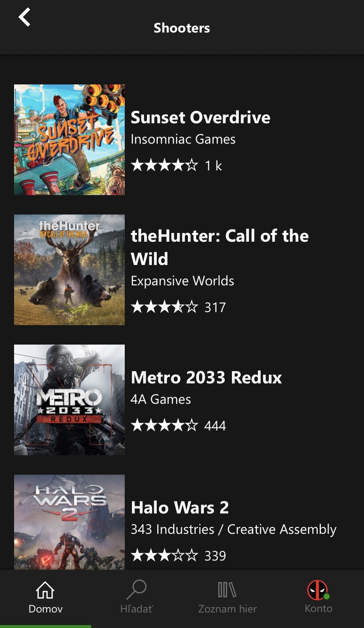The image size is (364, 628).
Task: Tap the Halo Wars 2 cover art
Action: click(69, 522)
